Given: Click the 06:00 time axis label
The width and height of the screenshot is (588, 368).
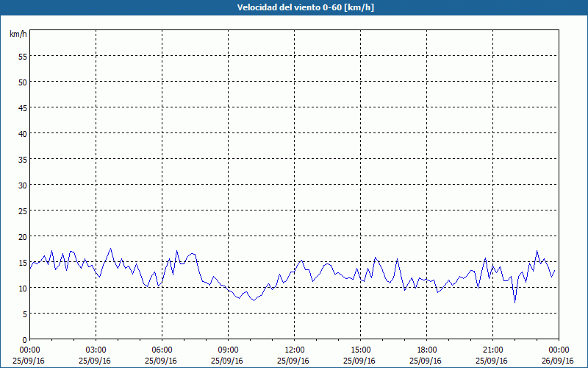Looking at the screenshot, I should [x=162, y=350].
